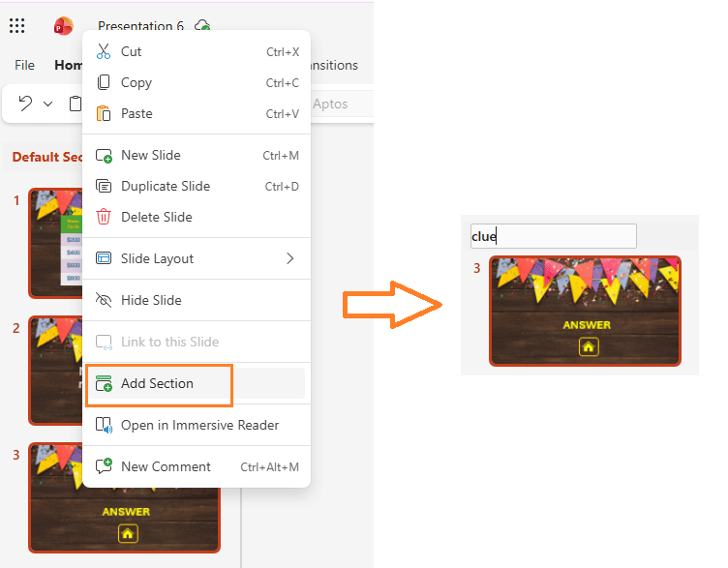Viewport: 728px width, 568px height.
Task: Select Copy in the context menu
Action: (136, 82)
